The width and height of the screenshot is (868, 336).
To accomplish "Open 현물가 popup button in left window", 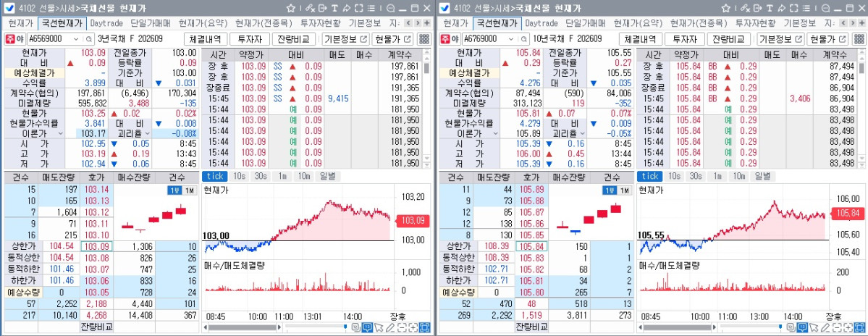I will point(393,39).
